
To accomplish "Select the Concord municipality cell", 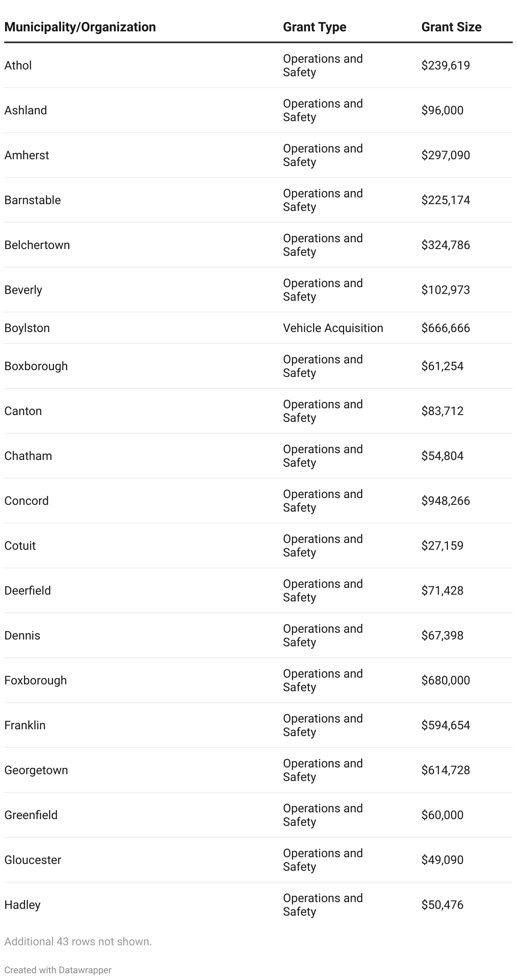I will point(27,501).
